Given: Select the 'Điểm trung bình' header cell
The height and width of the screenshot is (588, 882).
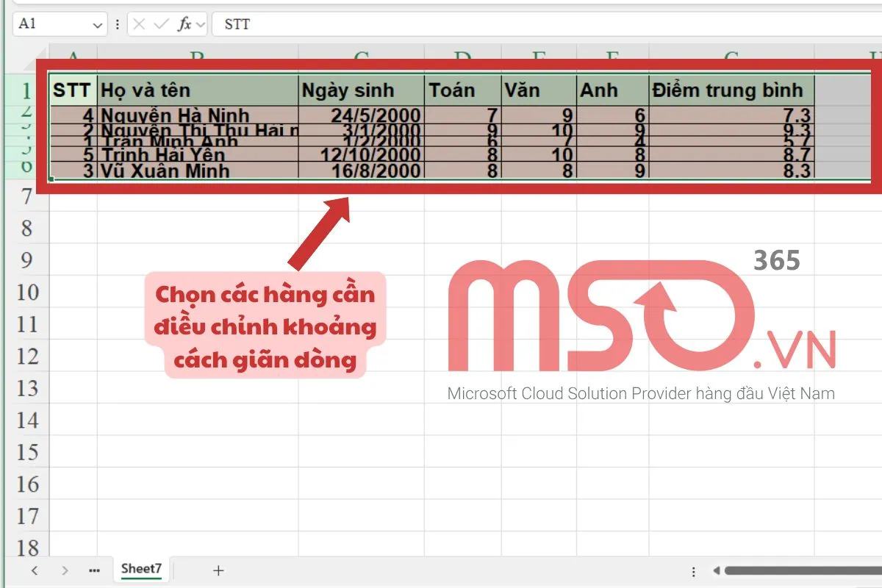Looking at the screenshot, I should point(731,90).
